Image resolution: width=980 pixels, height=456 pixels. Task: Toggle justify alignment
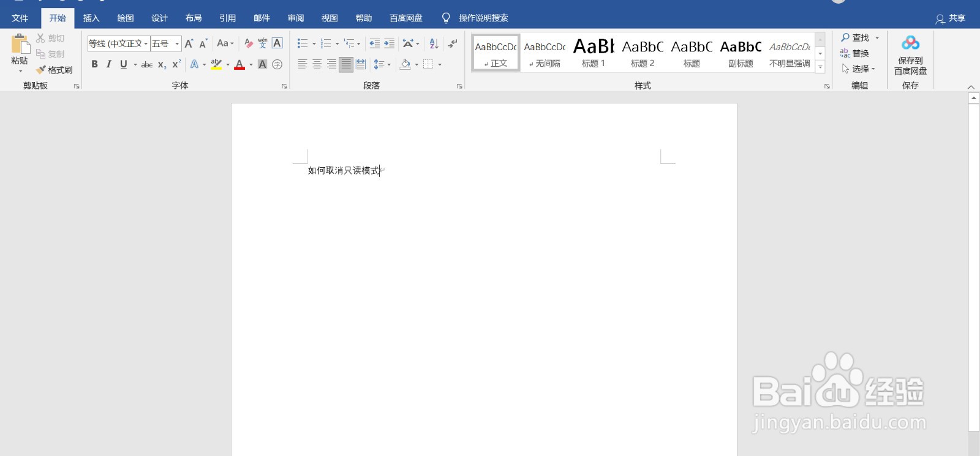click(346, 64)
